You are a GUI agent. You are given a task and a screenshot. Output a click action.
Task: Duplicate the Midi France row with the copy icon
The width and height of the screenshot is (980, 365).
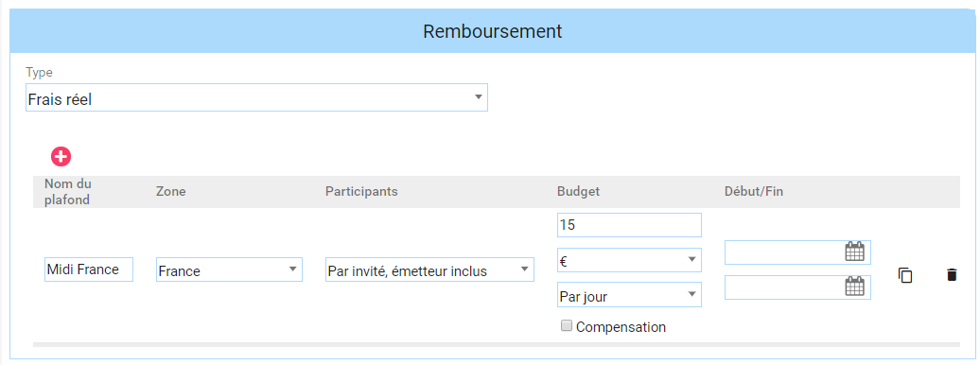click(905, 275)
